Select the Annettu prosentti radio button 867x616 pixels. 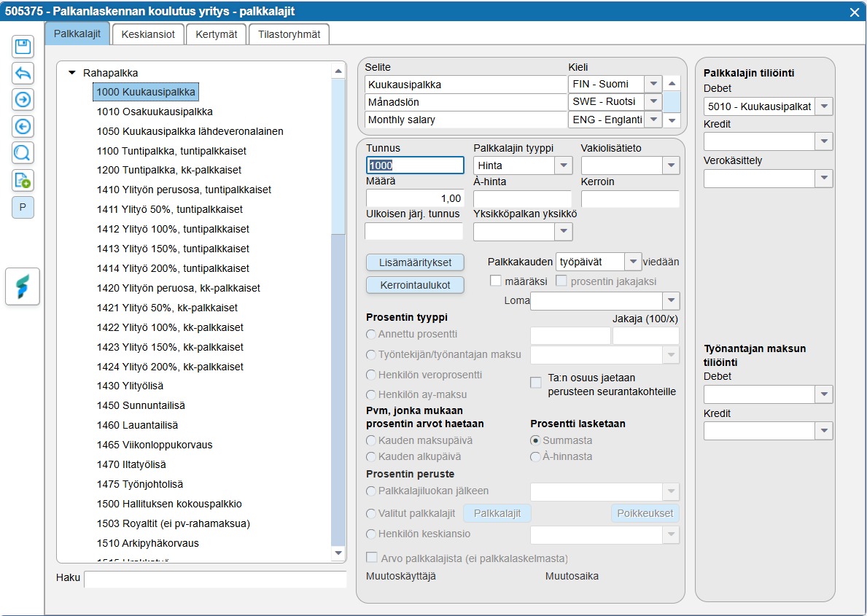click(371, 335)
